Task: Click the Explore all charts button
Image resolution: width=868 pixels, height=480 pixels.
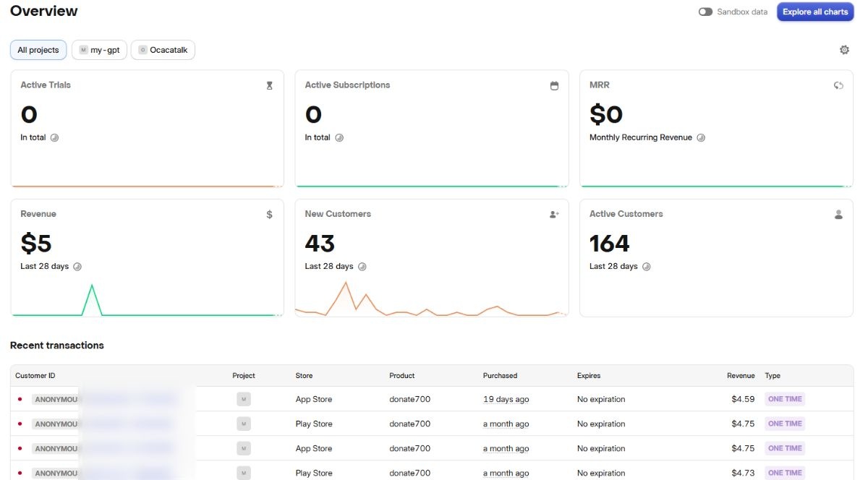Action: [815, 12]
